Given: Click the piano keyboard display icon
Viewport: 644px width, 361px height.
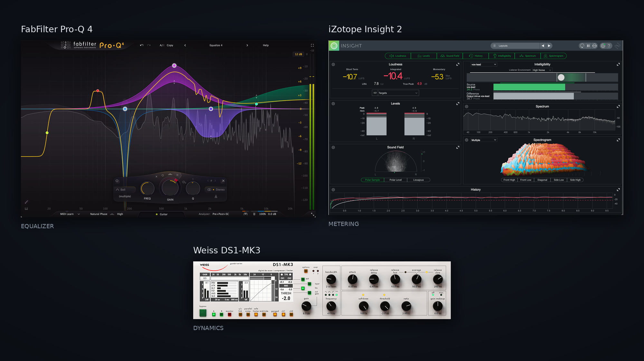Looking at the screenshot, I should [x=26, y=209].
